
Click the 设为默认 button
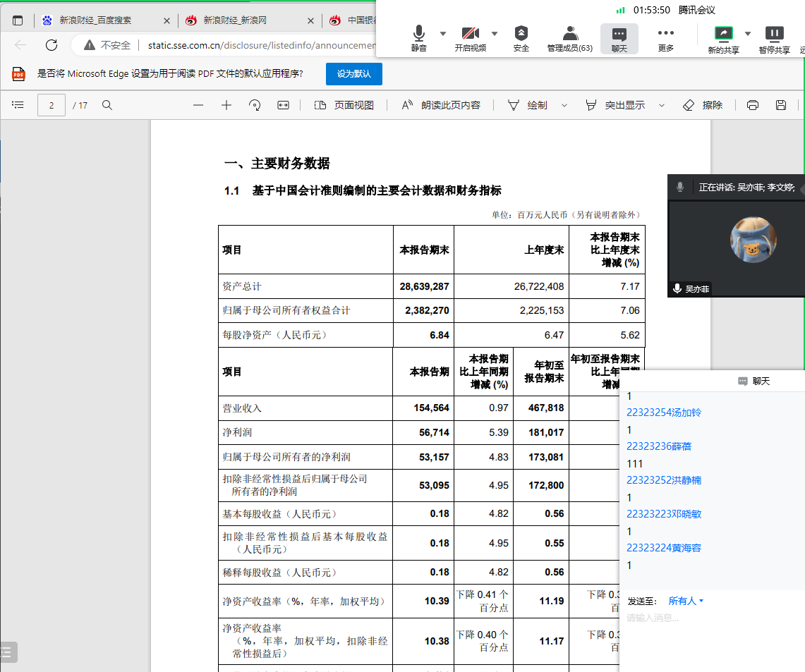(x=353, y=74)
